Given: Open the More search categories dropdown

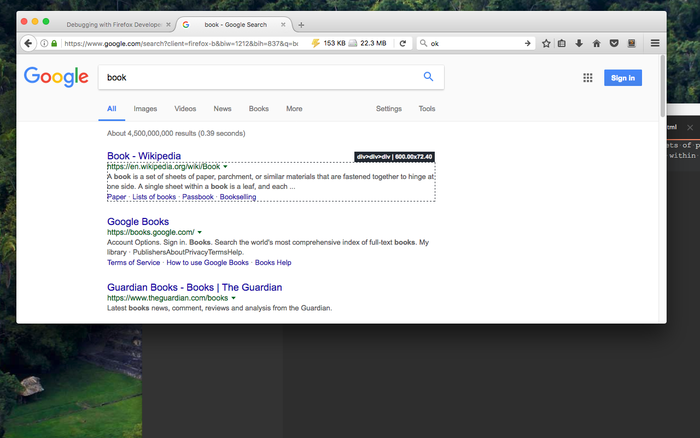Looking at the screenshot, I should [294, 108].
